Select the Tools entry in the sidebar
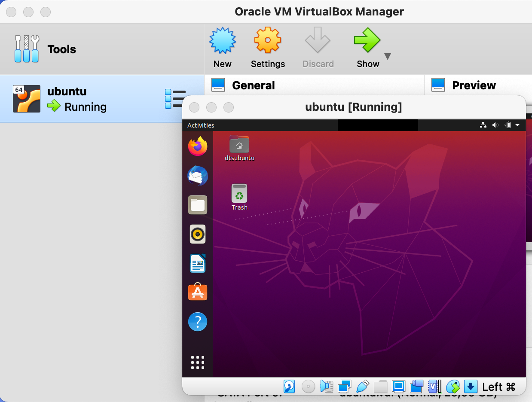532x402 pixels. pos(61,49)
